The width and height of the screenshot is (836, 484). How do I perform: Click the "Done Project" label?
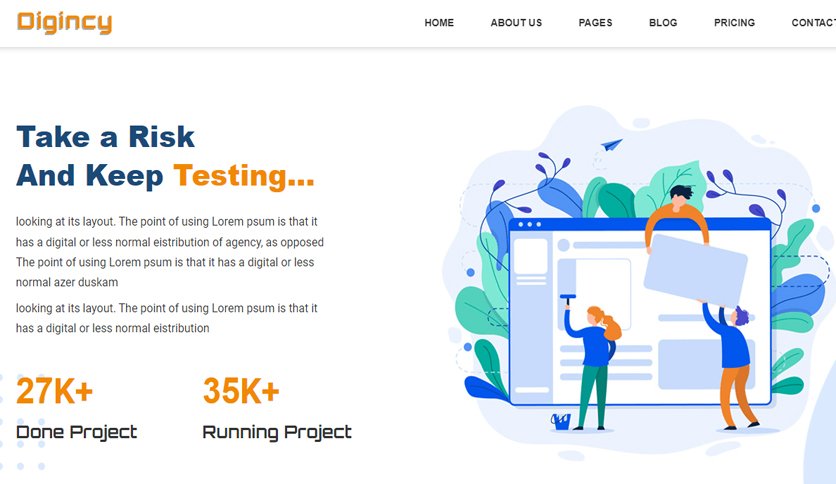pyautogui.click(x=76, y=432)
